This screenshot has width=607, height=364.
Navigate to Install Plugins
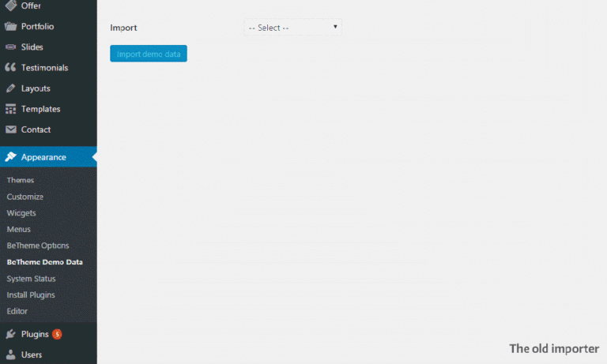[x=30, y=295]
